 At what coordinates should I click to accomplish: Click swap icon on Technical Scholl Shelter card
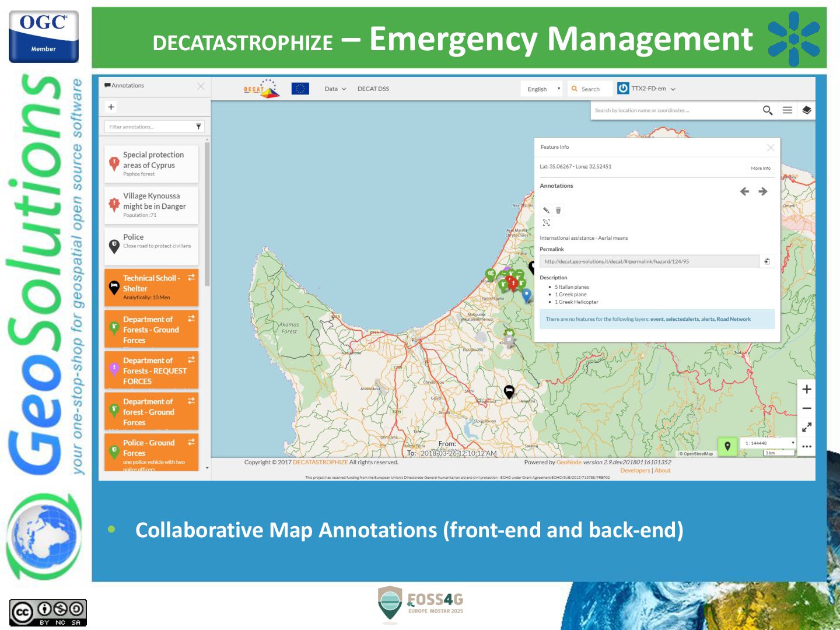[191, 278]
